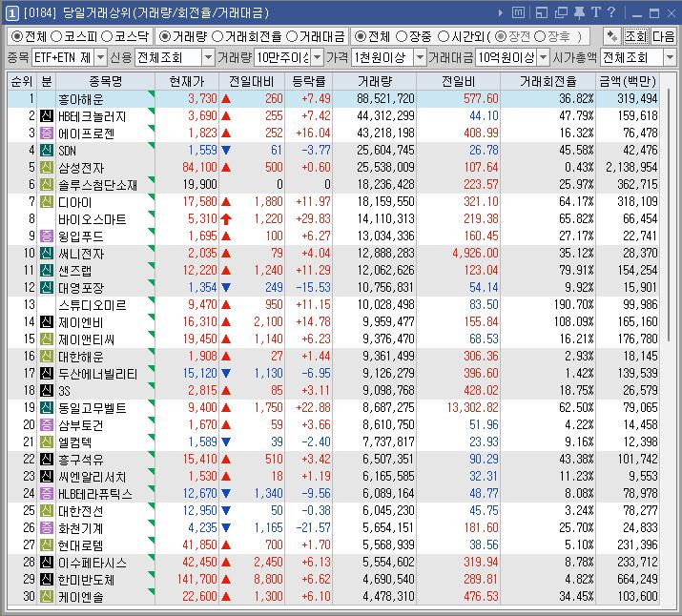Select the 장전 radio button
The width and height of the screenshot is (682, 616).
click(501, 36)
